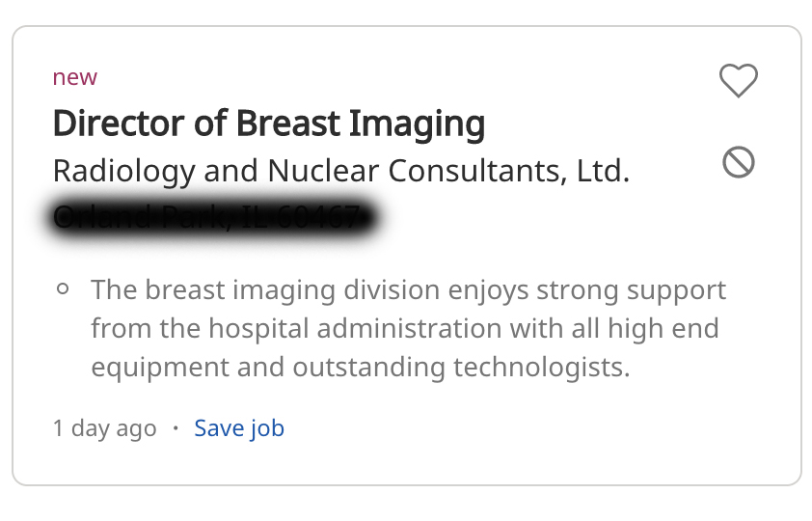Click the breast imaging division description snippet
The height and width of the screenshot is (521, 812).
point(409,328)
